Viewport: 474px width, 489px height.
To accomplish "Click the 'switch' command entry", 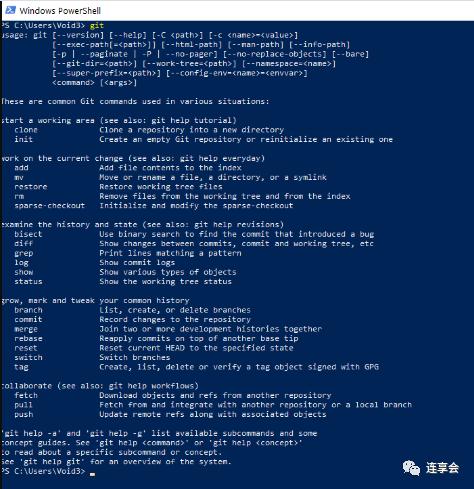I will point(28,358).
